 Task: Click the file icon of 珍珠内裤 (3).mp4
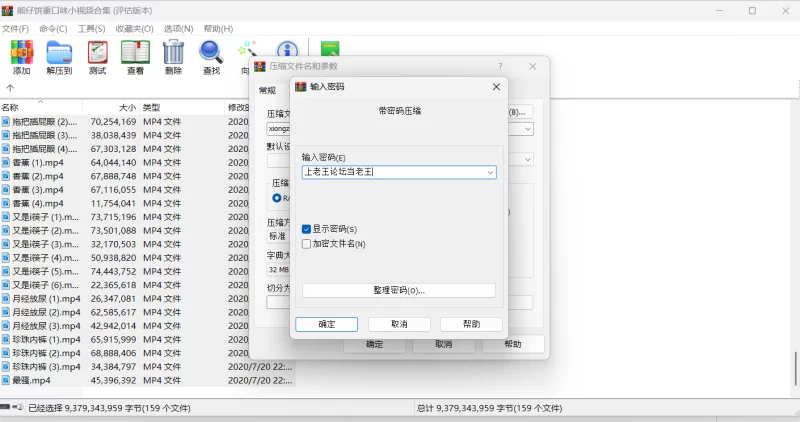click(6, 367)
